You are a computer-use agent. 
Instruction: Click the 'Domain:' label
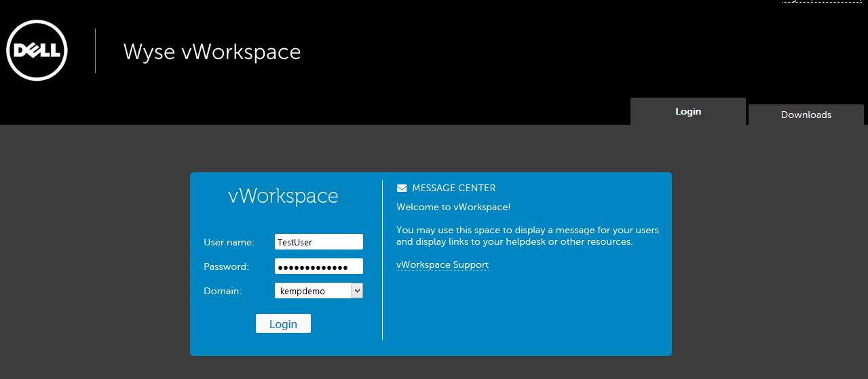(x=223, y=291)
